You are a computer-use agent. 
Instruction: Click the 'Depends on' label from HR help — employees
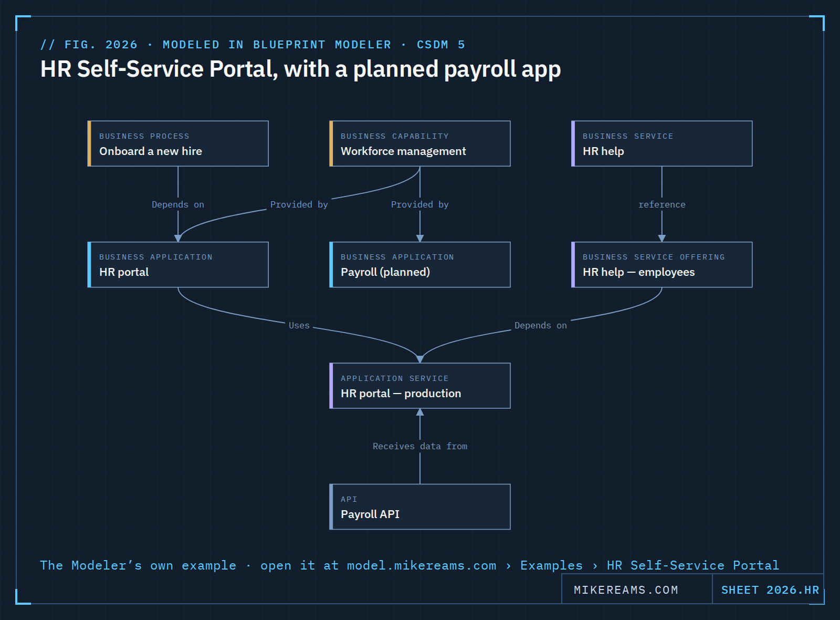click(541, 325)
